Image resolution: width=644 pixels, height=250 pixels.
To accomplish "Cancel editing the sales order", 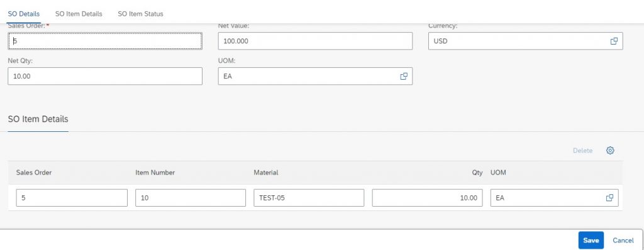I will tap(623, 240).
